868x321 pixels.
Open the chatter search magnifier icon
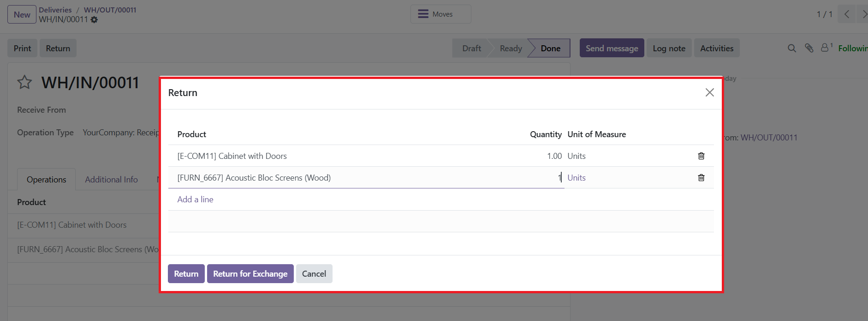[x=792, y=48]
